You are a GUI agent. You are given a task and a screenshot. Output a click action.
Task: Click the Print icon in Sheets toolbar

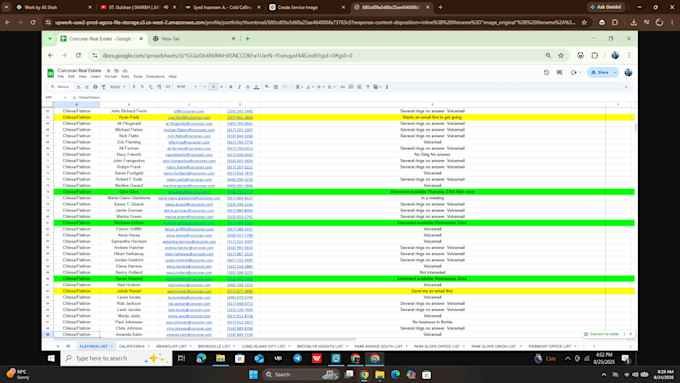click(x=95, y=87)
